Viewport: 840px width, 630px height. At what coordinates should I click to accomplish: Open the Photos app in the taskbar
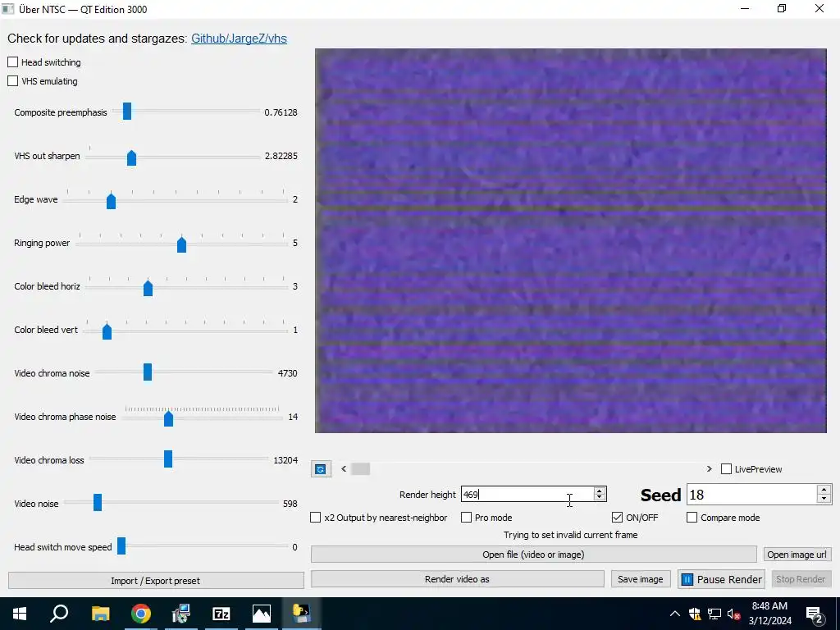tap(262, 614)
